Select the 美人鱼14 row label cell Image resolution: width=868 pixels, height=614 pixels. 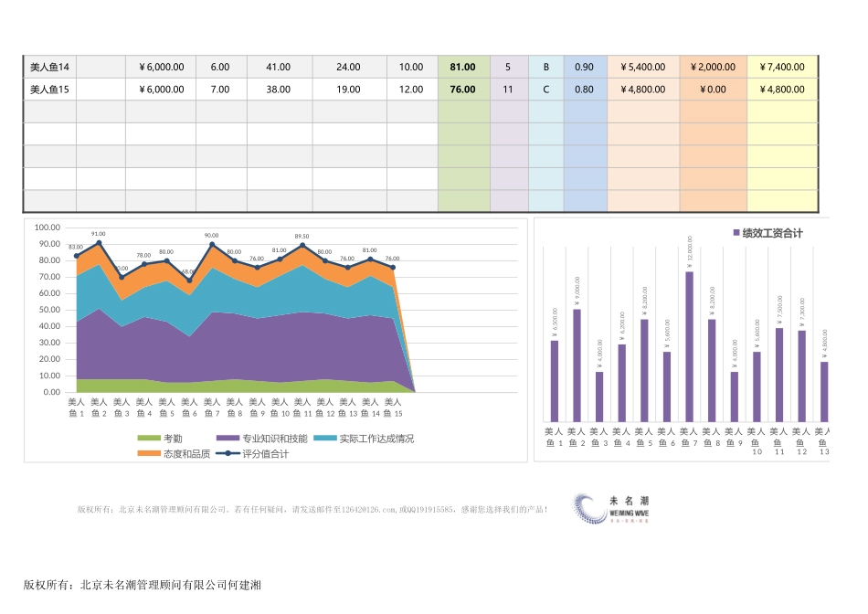[x=50, y=66]
